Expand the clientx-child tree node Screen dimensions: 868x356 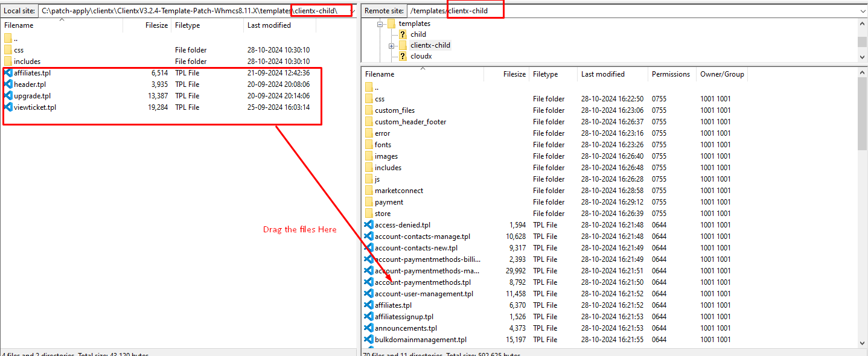392,46
